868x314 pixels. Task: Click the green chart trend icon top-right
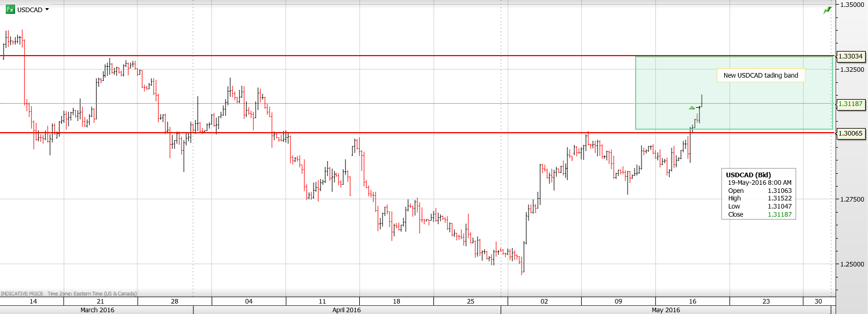point(827,10)
